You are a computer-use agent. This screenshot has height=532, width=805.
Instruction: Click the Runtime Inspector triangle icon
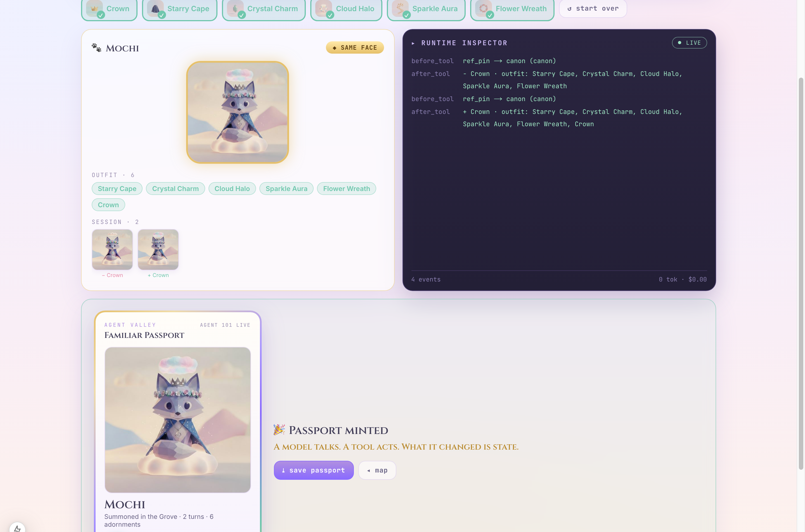(x=413, y=43)
